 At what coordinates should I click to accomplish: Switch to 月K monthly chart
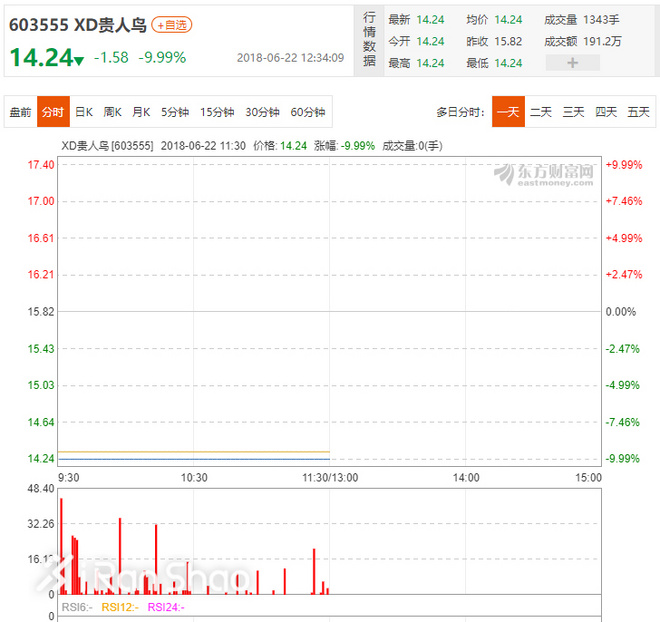pyautogui.click(x=142, y=112)
